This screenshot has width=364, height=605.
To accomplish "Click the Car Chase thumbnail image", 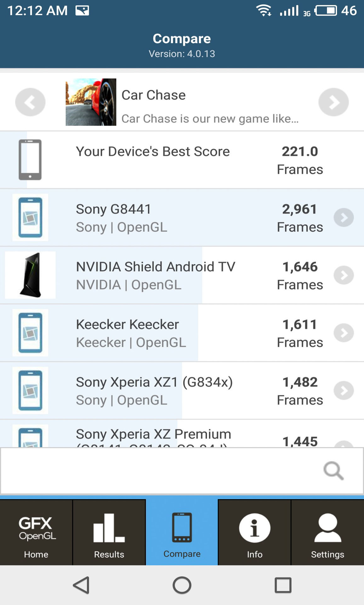I will pyautogui.click(x=91, y=102).
